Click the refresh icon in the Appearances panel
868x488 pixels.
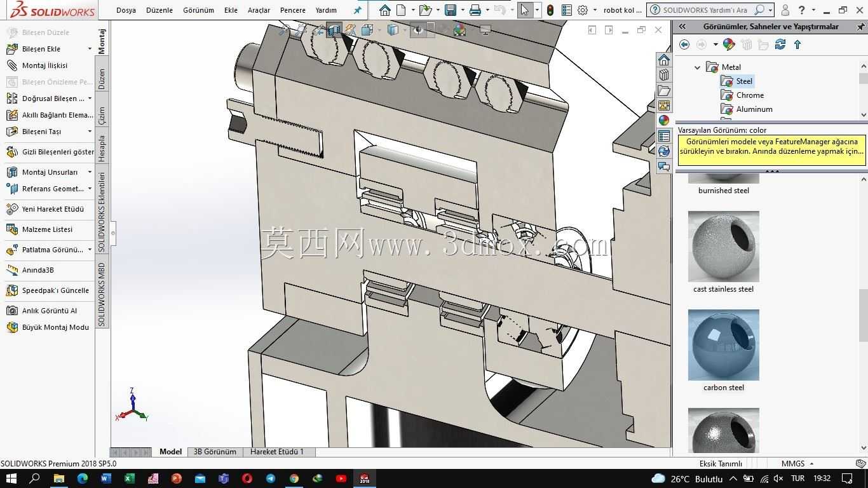(780, 44)
